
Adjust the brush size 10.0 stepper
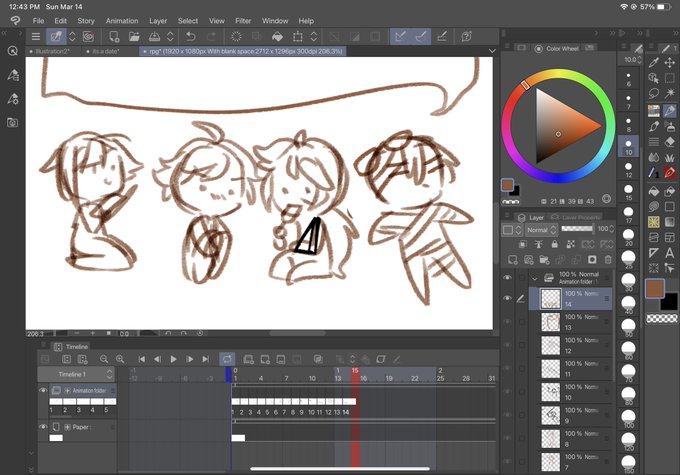tap(639, 60)
